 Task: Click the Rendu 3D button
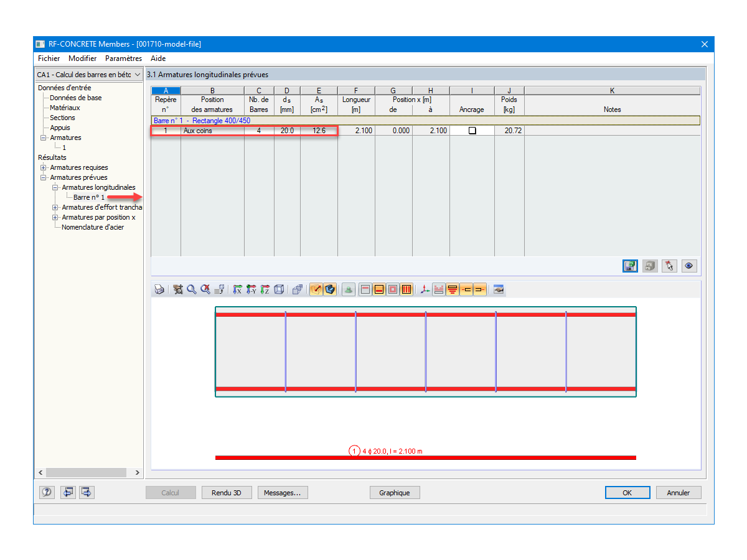click(x=227, y=492)
